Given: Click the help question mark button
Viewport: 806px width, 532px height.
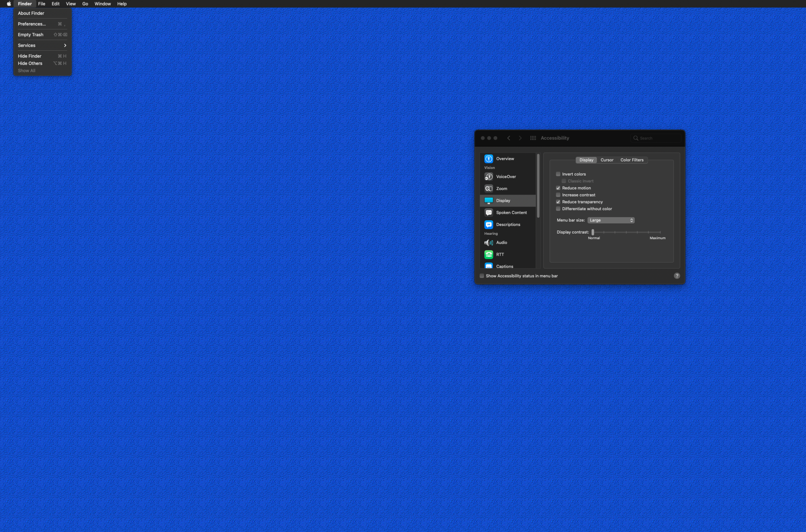Looking at the screenshot, I should tap(677, 276).
